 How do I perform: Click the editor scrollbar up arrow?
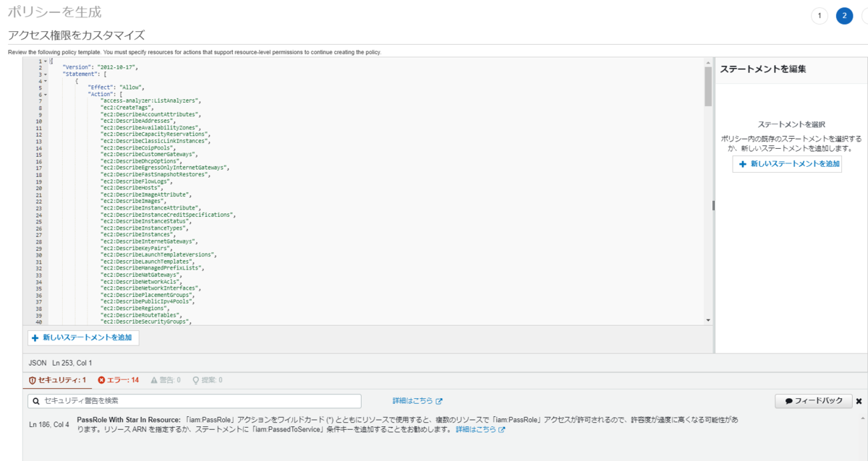pyautogui.click(x=708, y=62)
